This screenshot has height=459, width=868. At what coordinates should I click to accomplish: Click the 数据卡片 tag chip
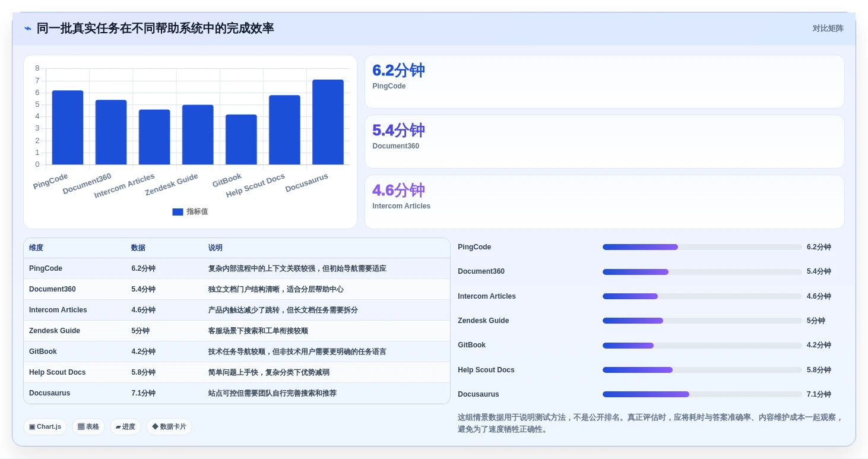[x=169, y=426]
